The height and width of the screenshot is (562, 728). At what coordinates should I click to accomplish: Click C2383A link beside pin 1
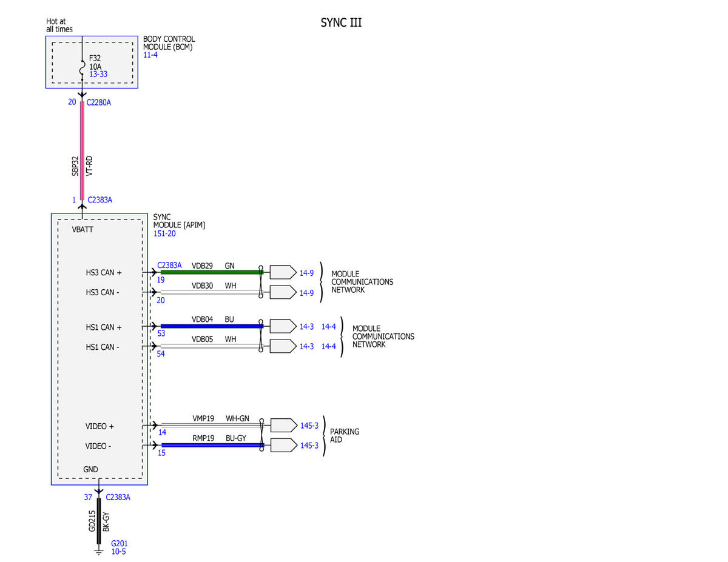(100, 199)
